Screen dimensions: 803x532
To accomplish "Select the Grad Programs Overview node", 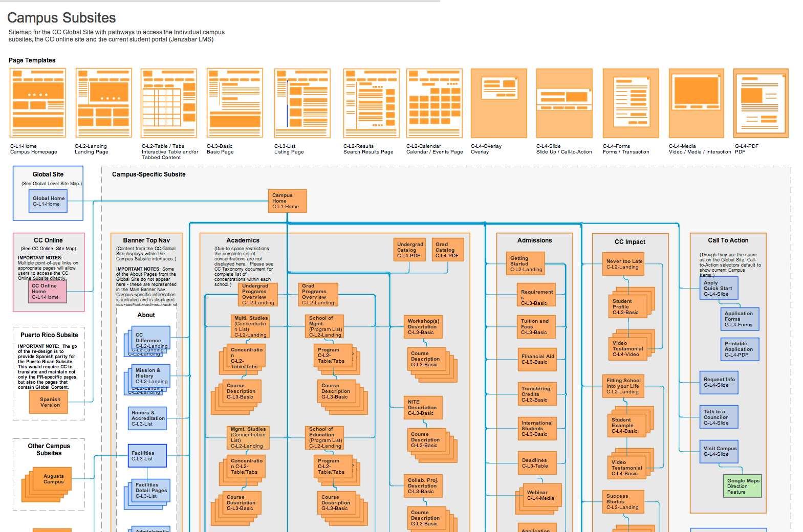I will pos(318,295).
